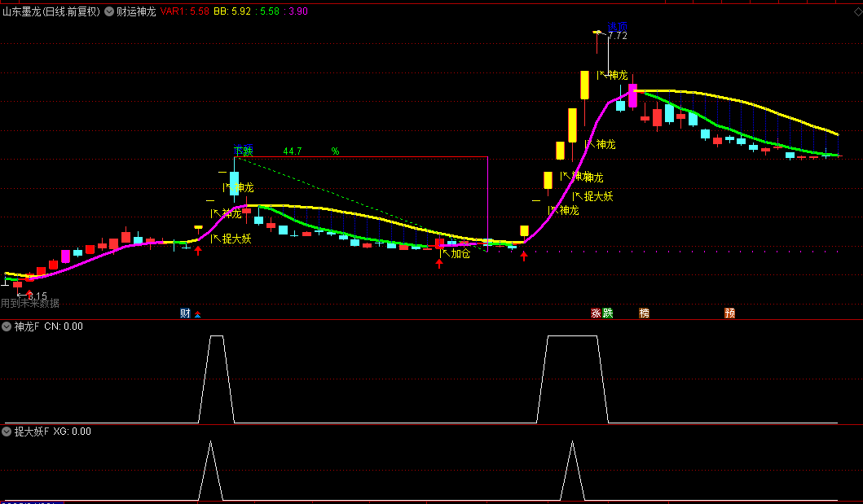Click the red 涨 marker icon
863x504 pixels.
coord(596,313)
